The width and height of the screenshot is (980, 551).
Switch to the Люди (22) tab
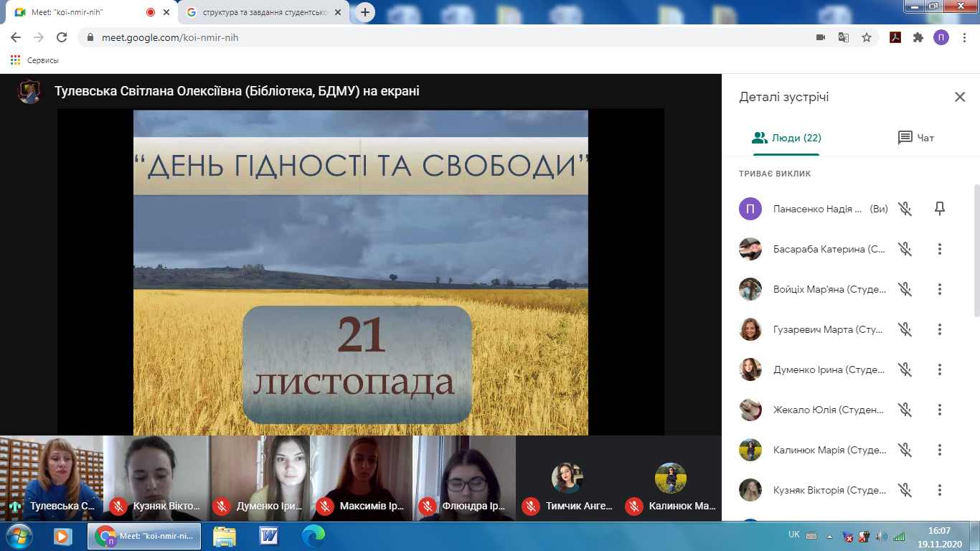tap(786, 138)
